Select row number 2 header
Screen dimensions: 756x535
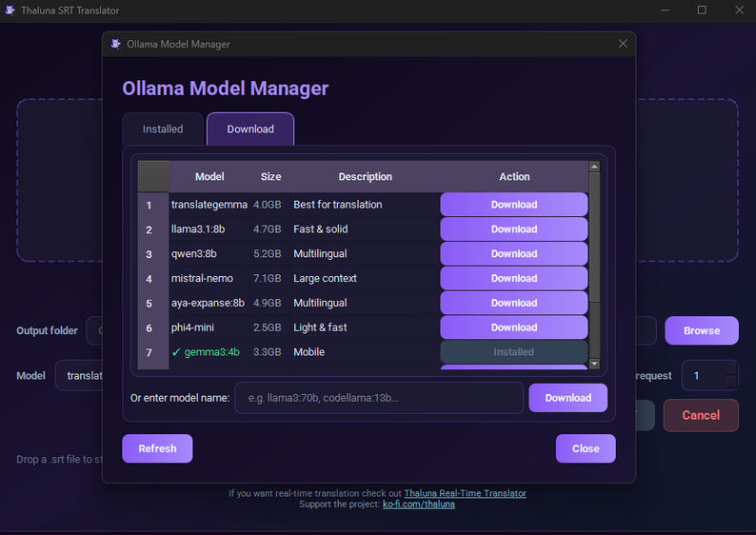pos(153,229)
